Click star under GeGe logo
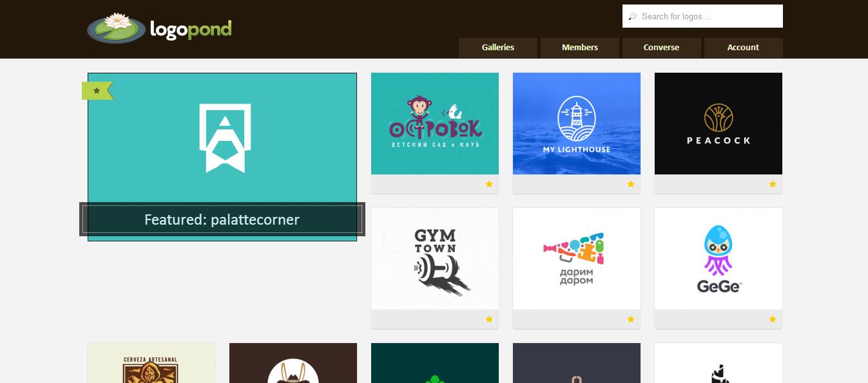 (x=773, y=319)
